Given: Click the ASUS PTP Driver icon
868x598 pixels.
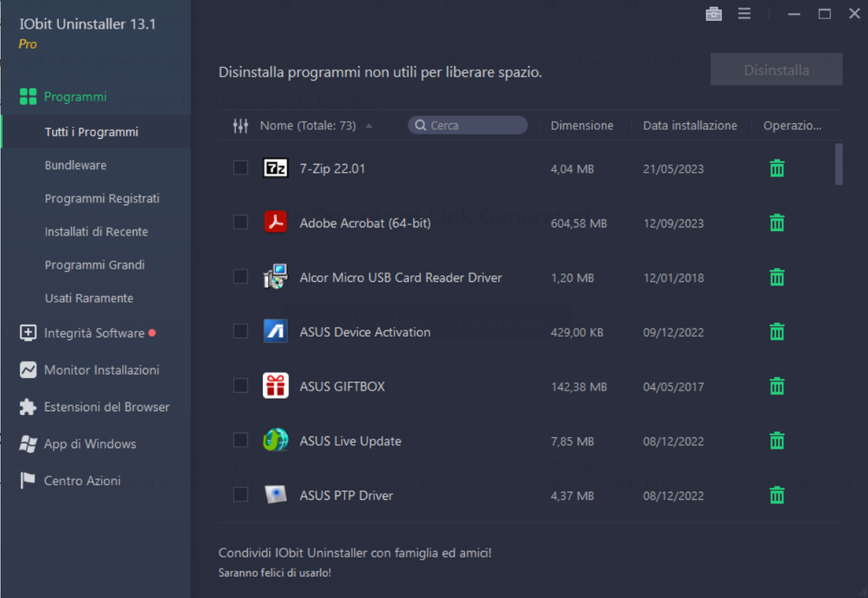Looking at the screenshot, I should click(x=275, y=494).
